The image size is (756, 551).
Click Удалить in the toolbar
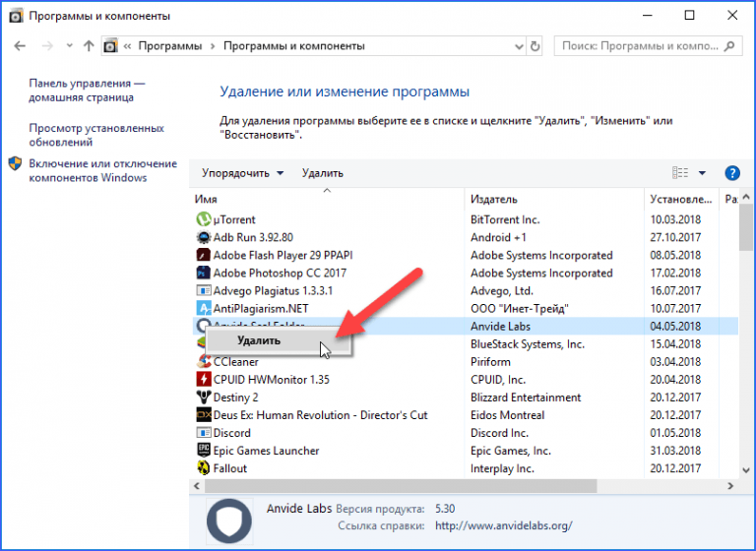[323, 173]
